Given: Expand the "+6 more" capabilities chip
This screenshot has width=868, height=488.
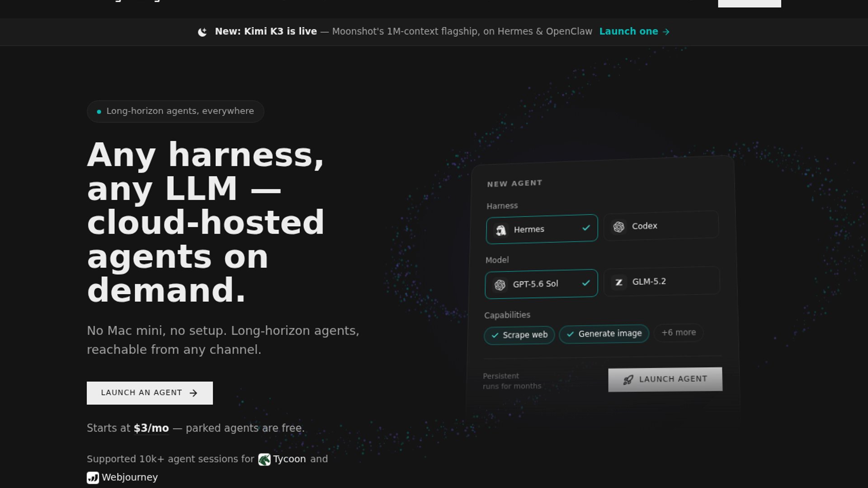Looking at the screenshot, I should click(679, 333).
